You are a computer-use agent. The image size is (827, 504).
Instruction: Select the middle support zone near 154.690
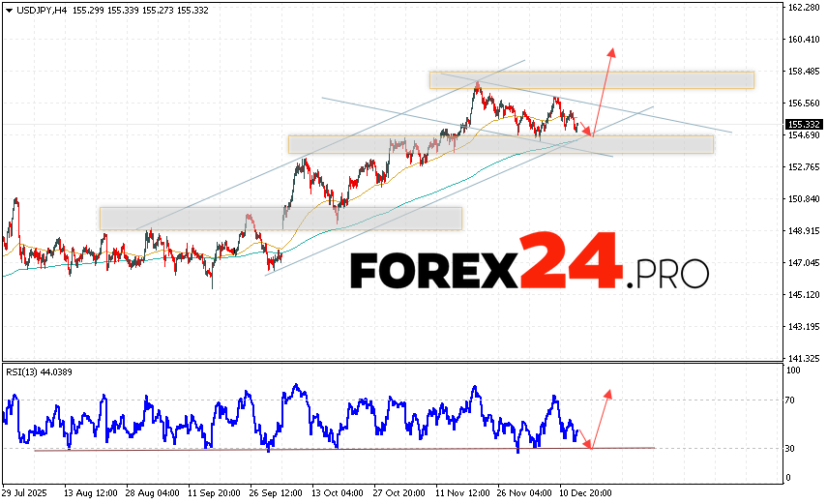click(x=500, y=144)
